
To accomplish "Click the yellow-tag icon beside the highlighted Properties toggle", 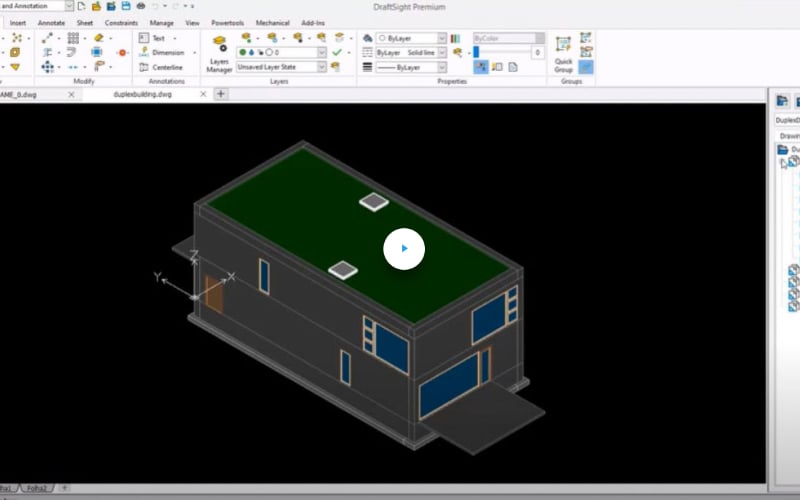I will [497, 67].
